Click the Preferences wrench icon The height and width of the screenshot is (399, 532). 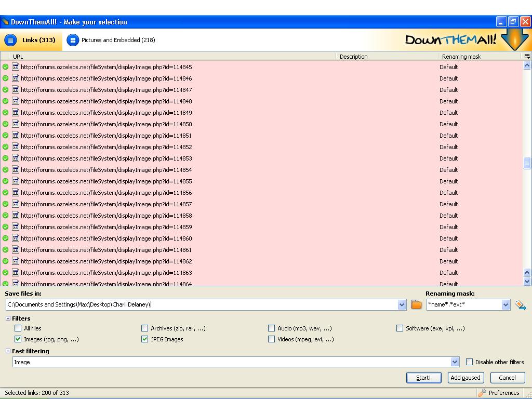[482, 393]
